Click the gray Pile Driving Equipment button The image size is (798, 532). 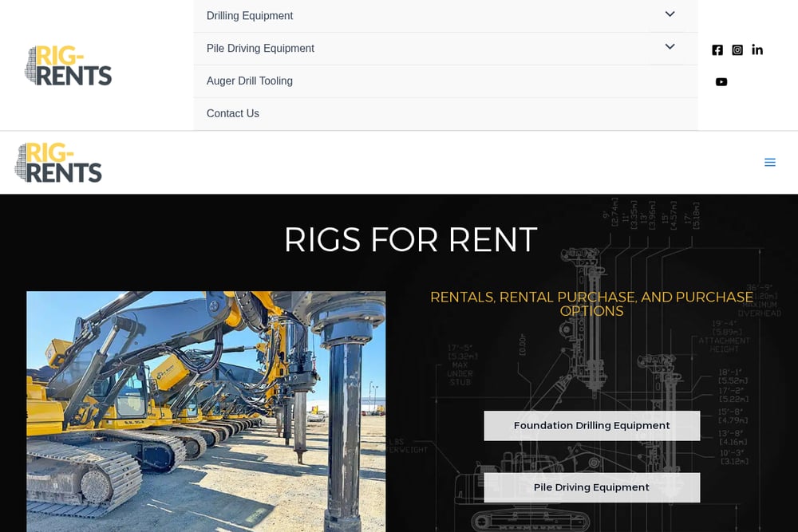pos(592,488)
